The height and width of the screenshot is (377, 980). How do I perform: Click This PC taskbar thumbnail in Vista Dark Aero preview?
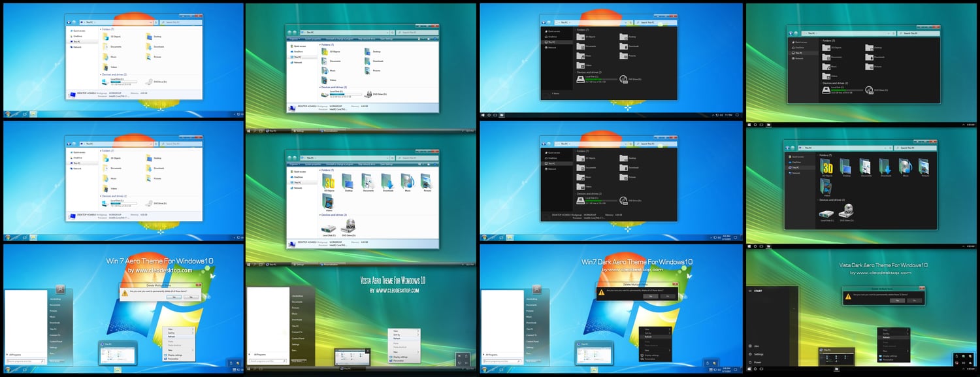tap(836, 356)
